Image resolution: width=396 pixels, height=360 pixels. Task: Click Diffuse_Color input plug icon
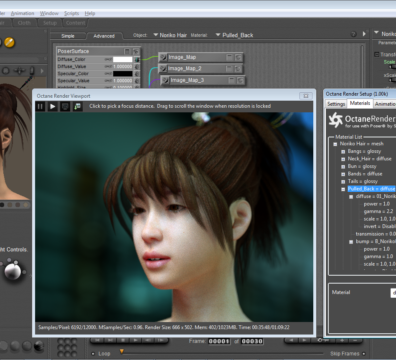[137, 59]
